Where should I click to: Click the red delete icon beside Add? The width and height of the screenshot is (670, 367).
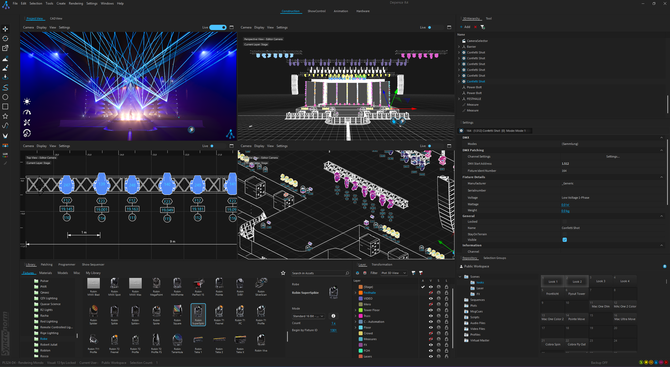pos(476,27)
